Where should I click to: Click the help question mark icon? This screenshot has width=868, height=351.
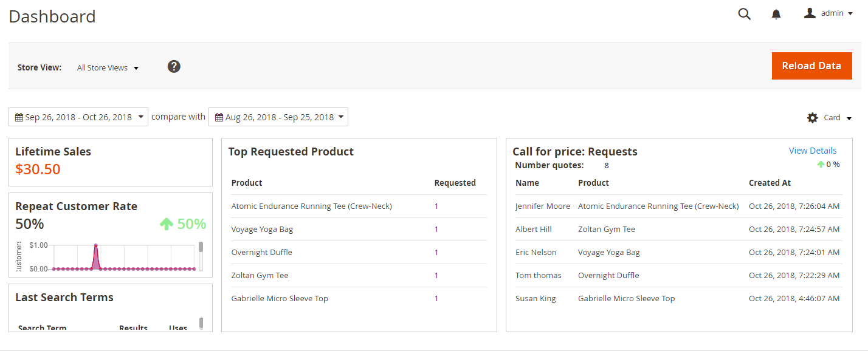tap(174, 67)
